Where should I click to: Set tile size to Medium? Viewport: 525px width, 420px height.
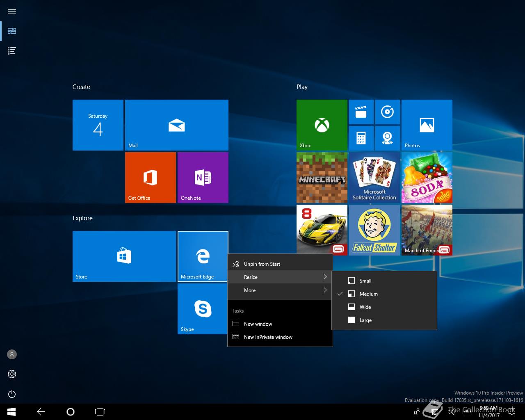click(384, 294)
